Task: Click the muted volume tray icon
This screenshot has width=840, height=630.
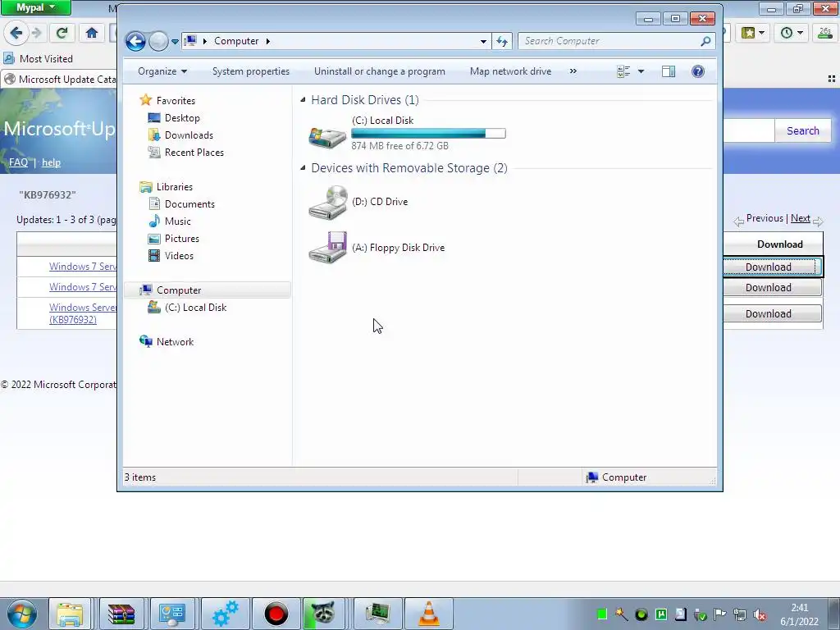Action: [x=759, y=614]
